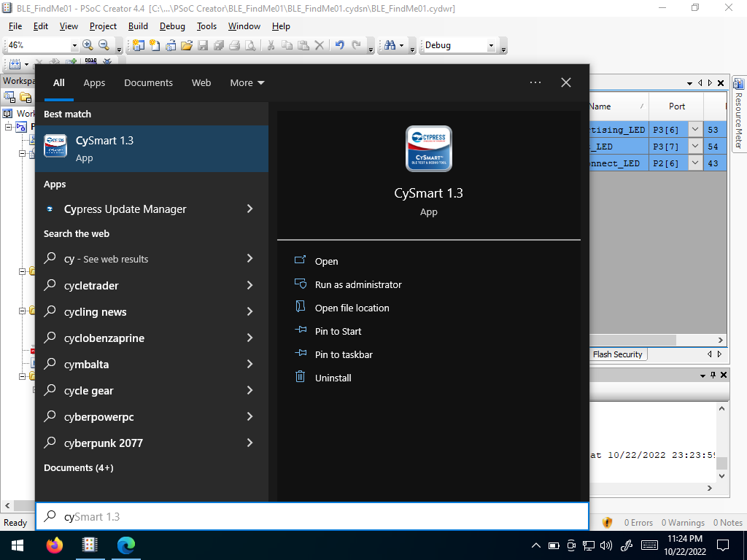
Task: Click the Firefox icon on taskbar
Action: [x=54, y=545]
